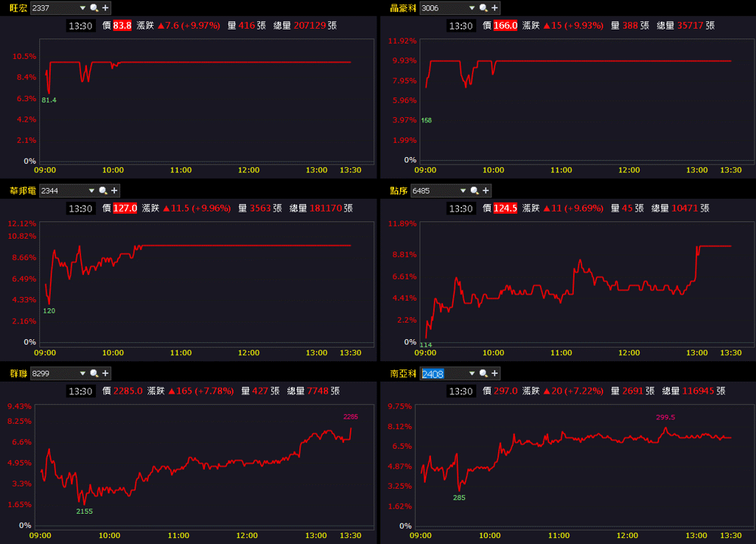This screenshot has width=756, height=544.
Task: Click the total volume 207129 in 旺宏 panel
Action: coord(309,26)
